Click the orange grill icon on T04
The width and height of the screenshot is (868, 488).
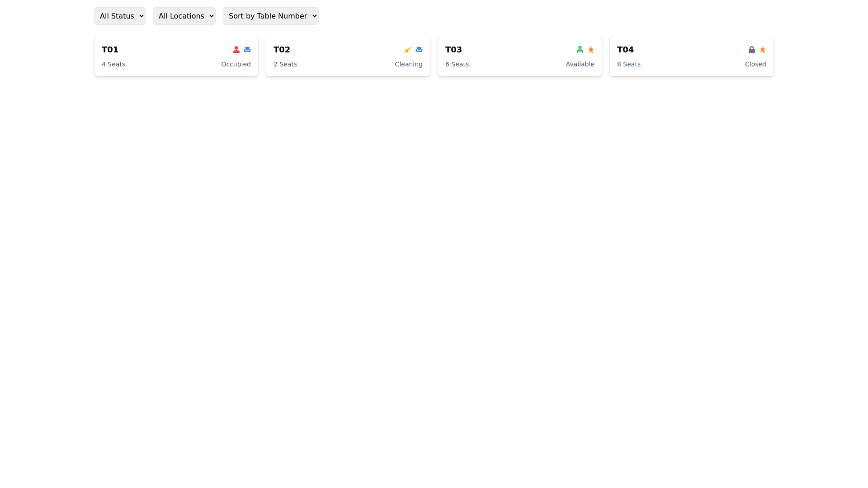(762, 50)
